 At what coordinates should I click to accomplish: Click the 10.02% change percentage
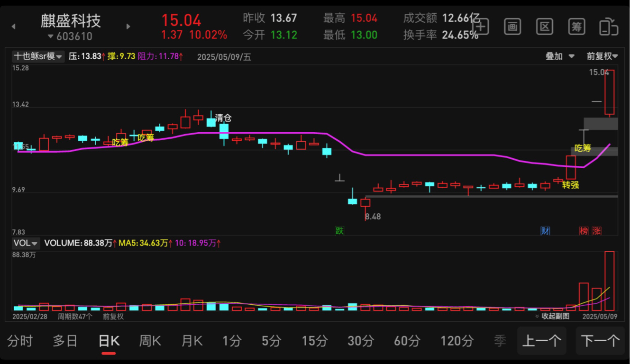coord(208,35)
